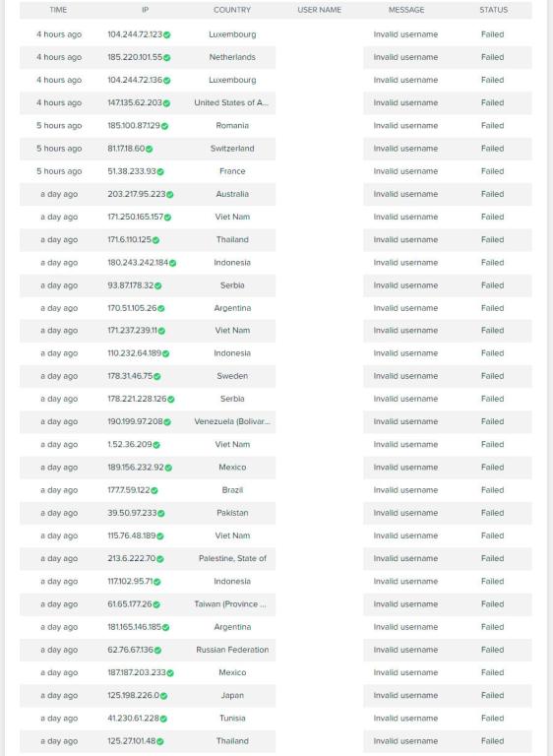Click green check icon beside 185.220.101.55
The width and height of the screenshot is (553, 756).
pyautogui.click(x=167, y=57)
